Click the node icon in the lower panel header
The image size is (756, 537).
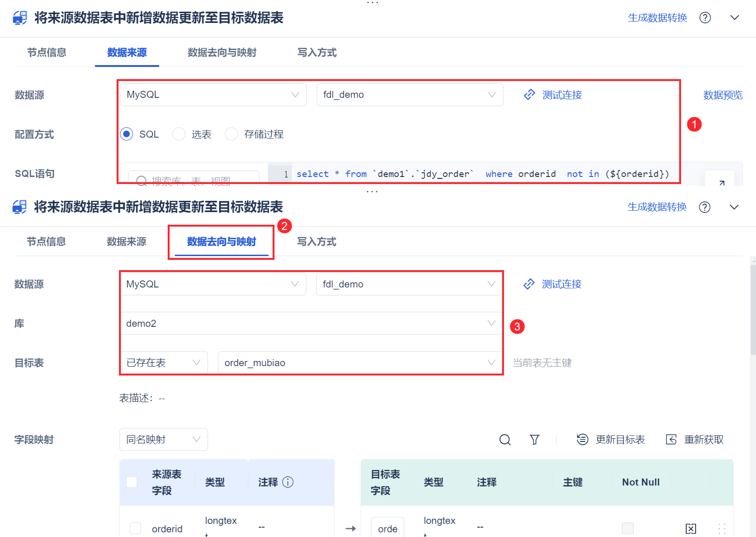(20, 207)
